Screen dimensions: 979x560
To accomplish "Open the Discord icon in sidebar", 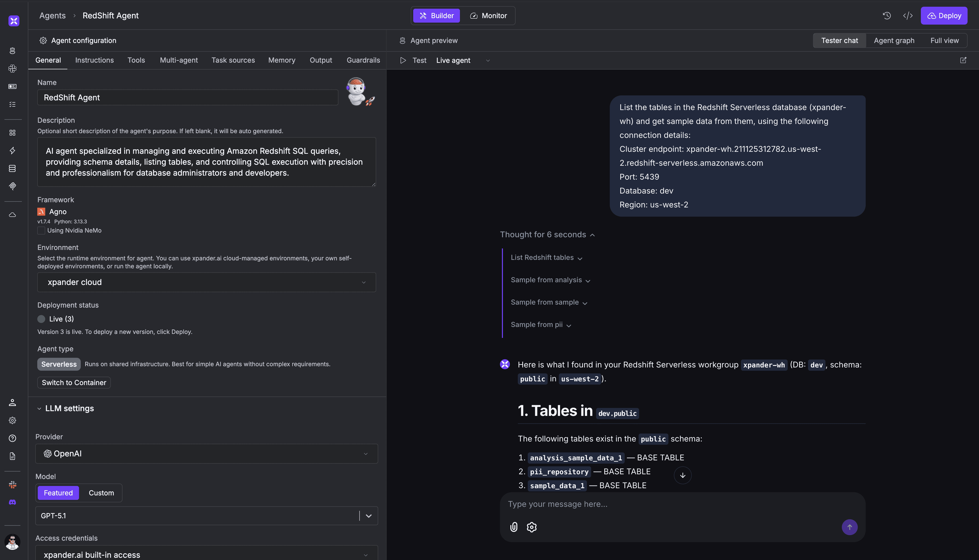I will pyautogui.click(x=12, y=502).
